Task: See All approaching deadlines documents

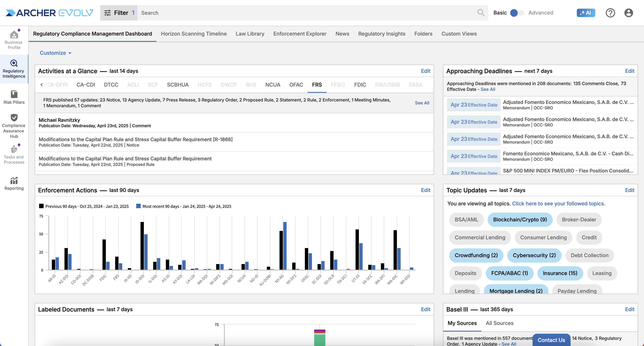Action: pos(487,89)
